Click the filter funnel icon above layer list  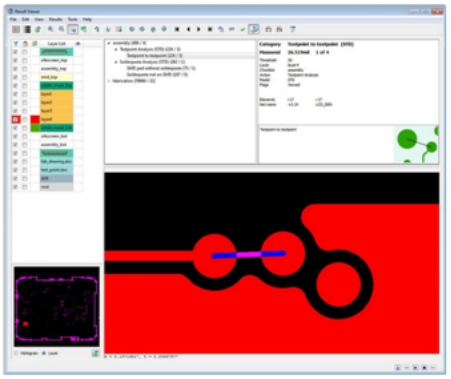click(16, 44)
